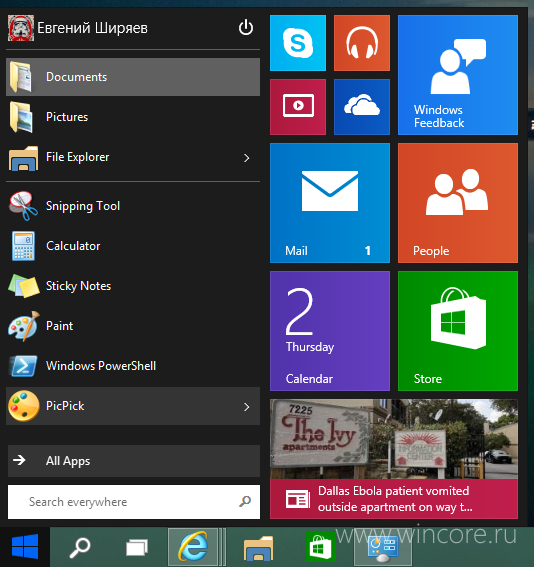Image resolution: width=534 pixels, height=567 pixels.
Task: Launch Paint
Action: (133, 326)
